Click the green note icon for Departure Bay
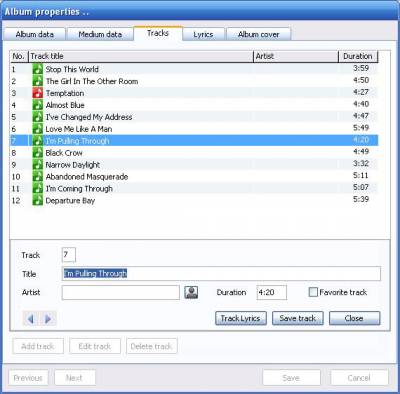This screenshot has height=394, width=400. 38,200
